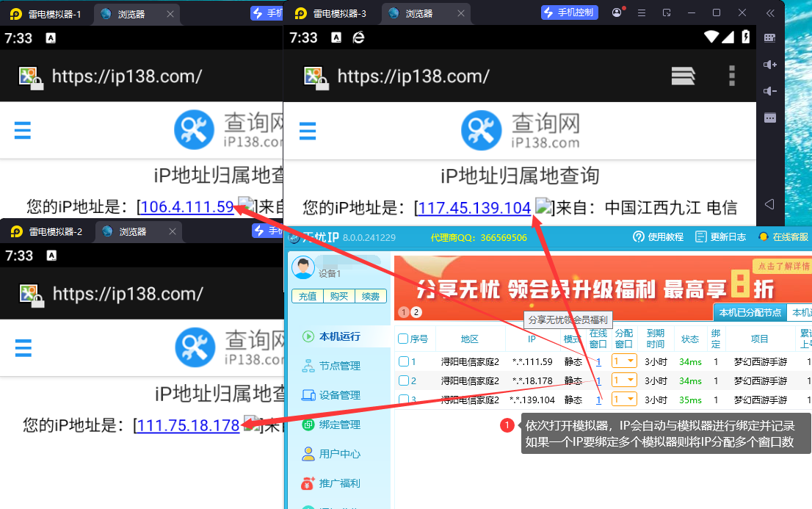812x509 pixels.
Task: Click the 续费 button
Action: click(x=371, y=296)
